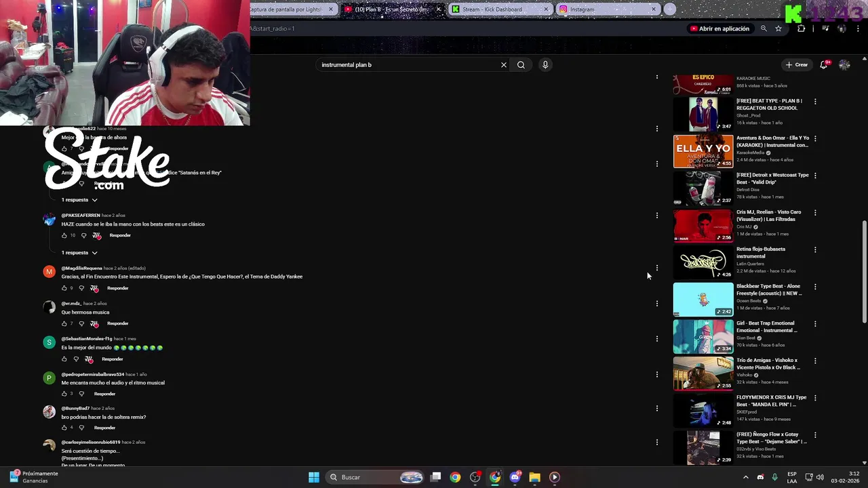Image resolution: width=868 pixels, height=488 pixels.
Task: Open Cris MJ Visto Caro thumbnail
Action: [x=703, y=225]
